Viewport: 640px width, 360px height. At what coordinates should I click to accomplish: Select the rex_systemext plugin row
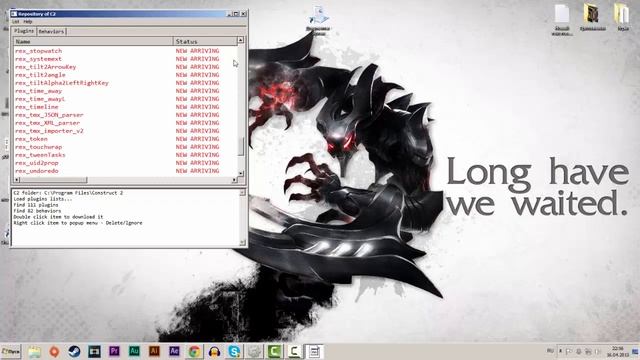click(x=125, y=59)
